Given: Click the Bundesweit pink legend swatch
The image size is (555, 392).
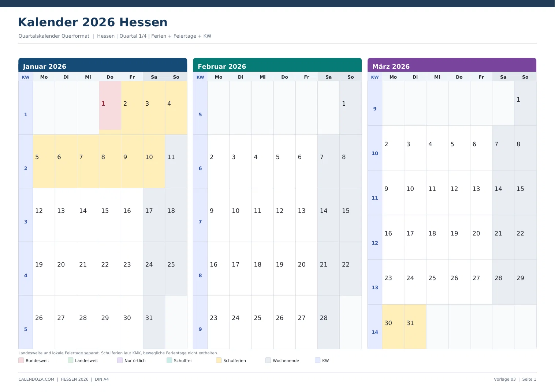Looking at the screenshot, I should [21, 360].
